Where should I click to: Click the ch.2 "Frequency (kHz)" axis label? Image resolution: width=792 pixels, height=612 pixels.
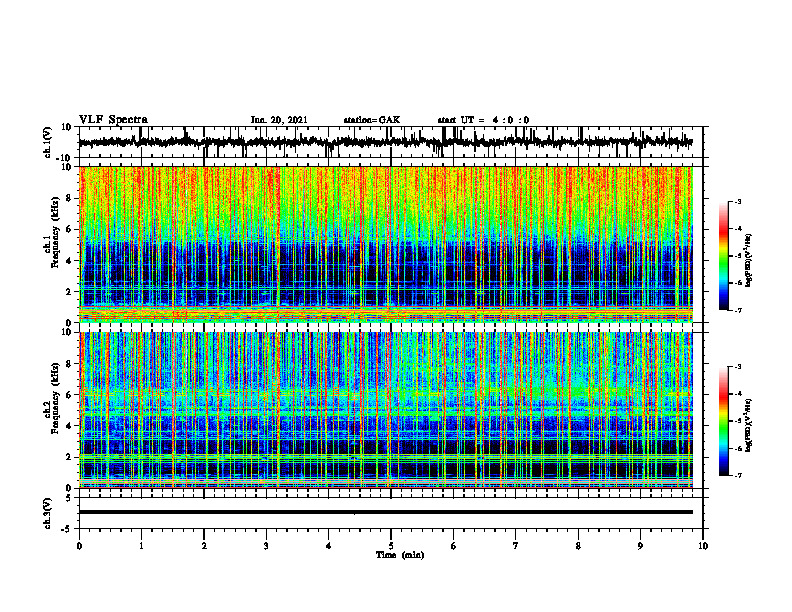tap(56, 398)
